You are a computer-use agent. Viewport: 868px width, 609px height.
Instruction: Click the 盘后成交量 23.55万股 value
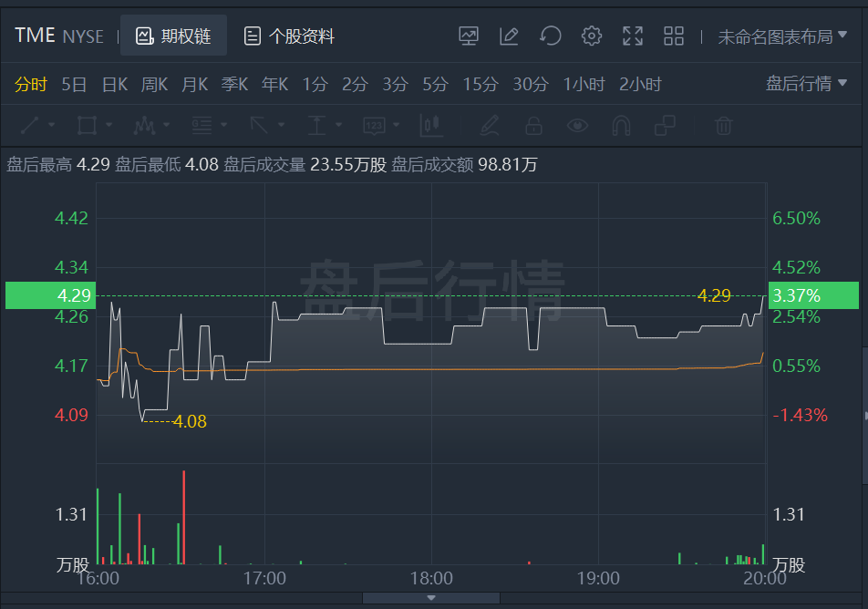click(348, 164)
